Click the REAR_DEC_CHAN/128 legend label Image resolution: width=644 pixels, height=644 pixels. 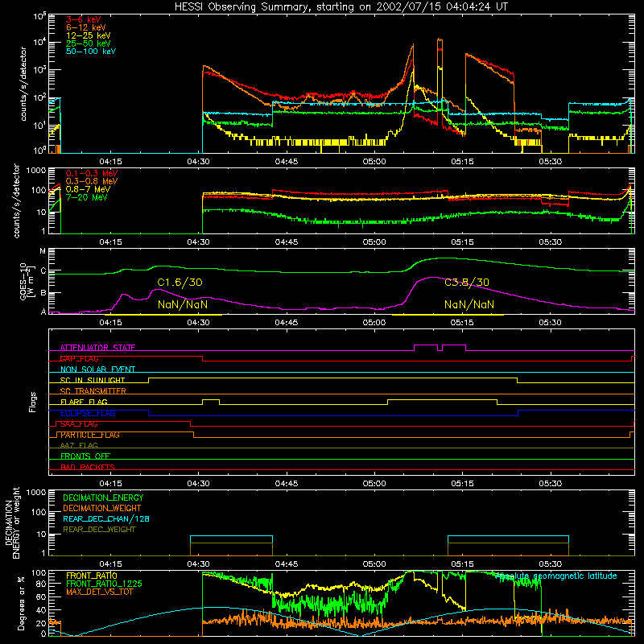106,519
